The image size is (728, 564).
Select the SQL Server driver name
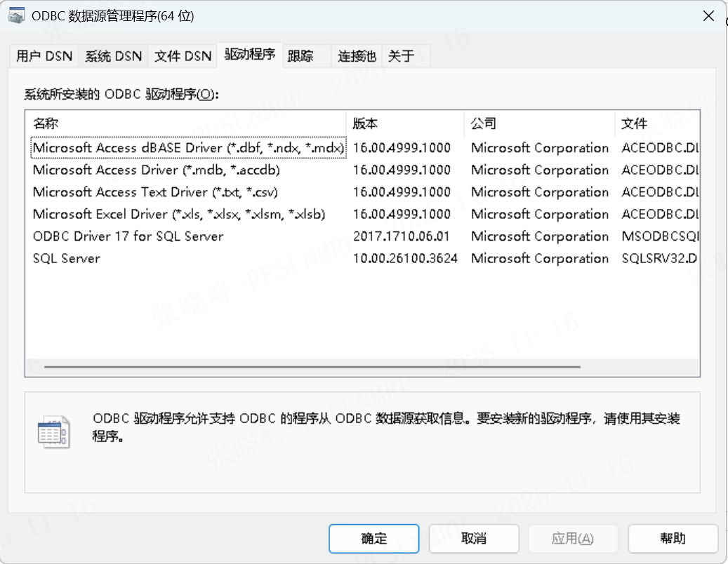(x=67, y=259)
